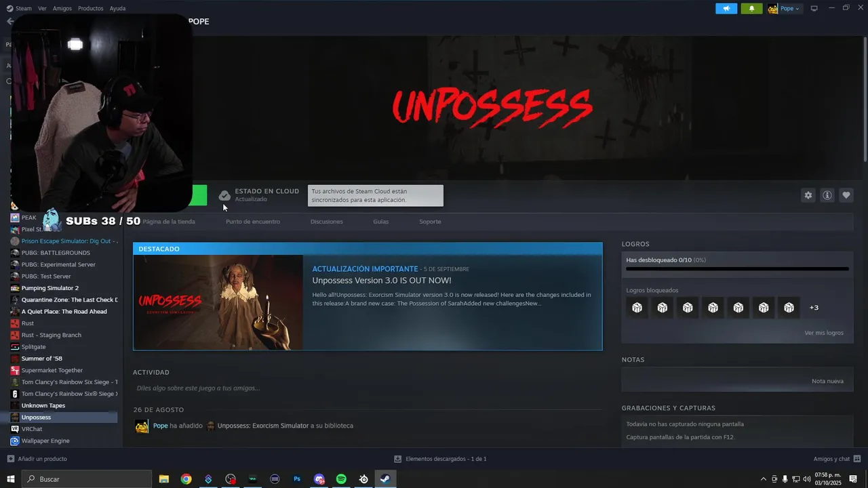Viewport: 868px width, 488px height.
Task: Switch to Guías tab
Action: (x=381, y=222)
